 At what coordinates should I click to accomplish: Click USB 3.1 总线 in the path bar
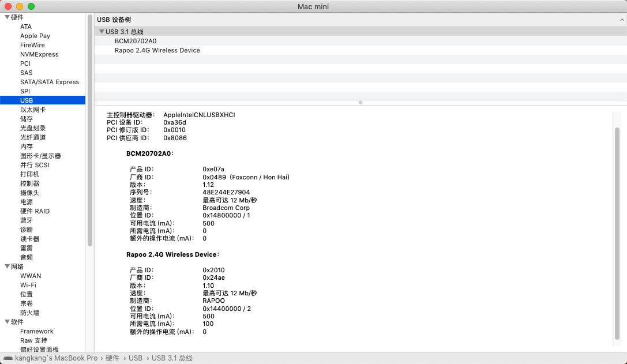click(172, 358)
